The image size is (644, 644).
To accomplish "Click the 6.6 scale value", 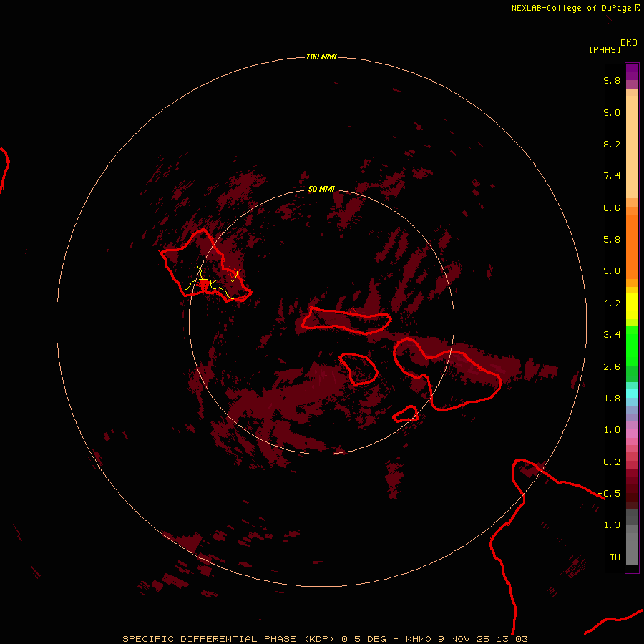I will [x=612, y=208].
